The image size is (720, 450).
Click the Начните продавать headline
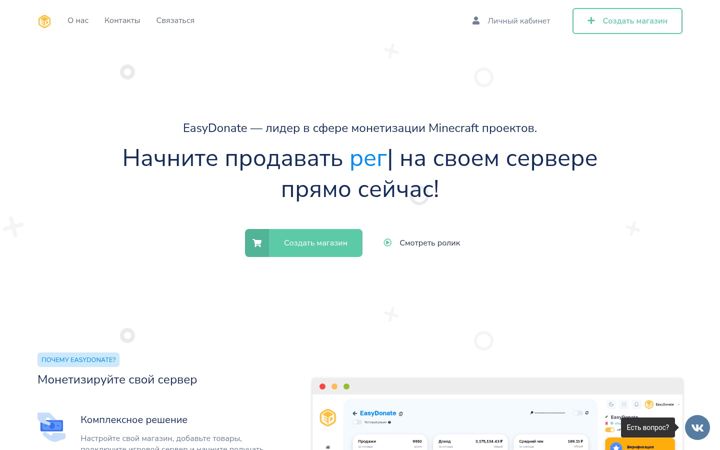(x=360, y=174)
